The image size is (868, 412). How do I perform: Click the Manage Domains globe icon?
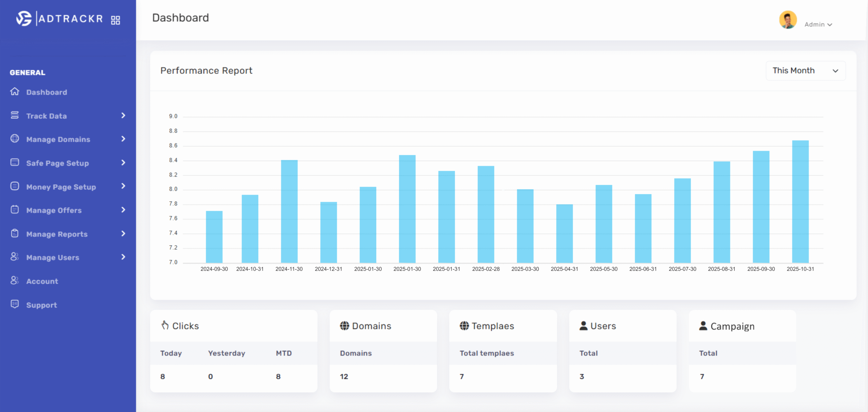[x=15, y=139]
